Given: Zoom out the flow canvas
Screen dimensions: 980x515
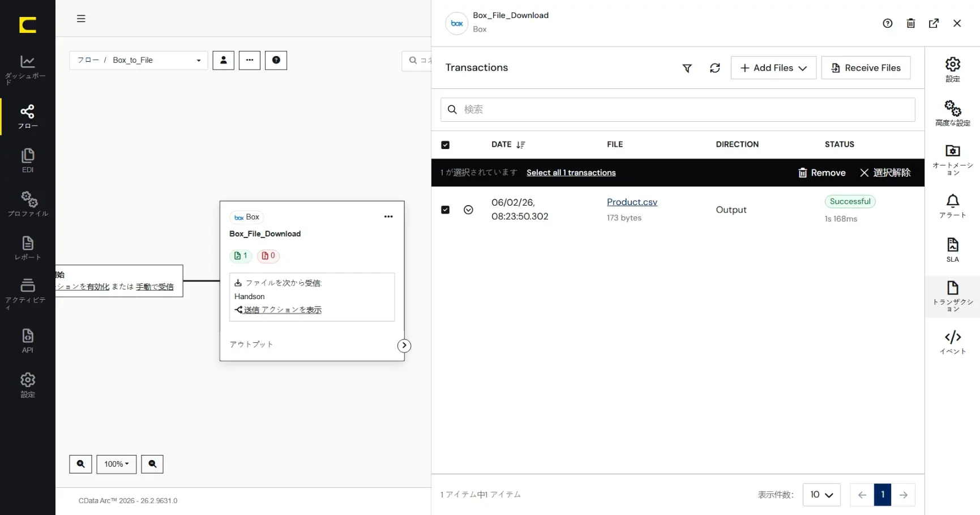Looking at the screenshot, I should 152,464.
